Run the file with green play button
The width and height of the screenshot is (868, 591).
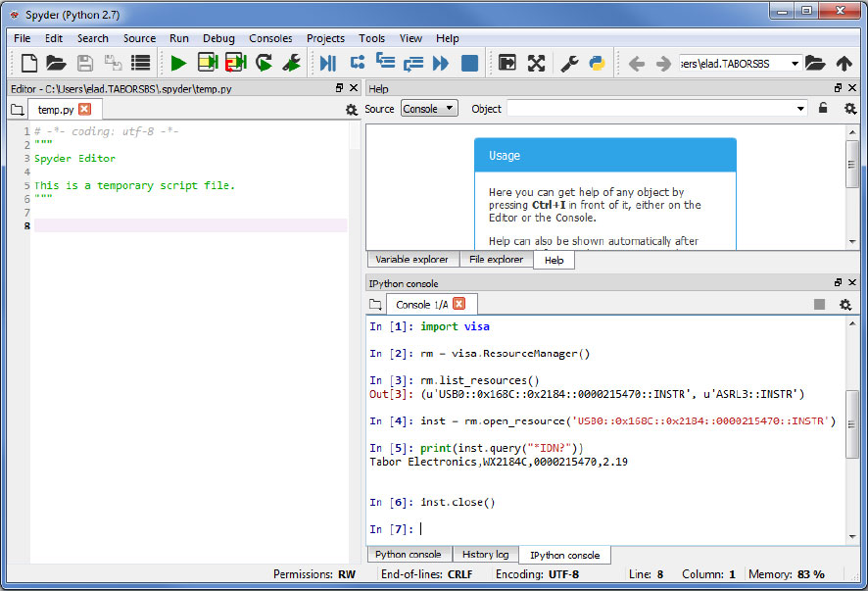178,63
